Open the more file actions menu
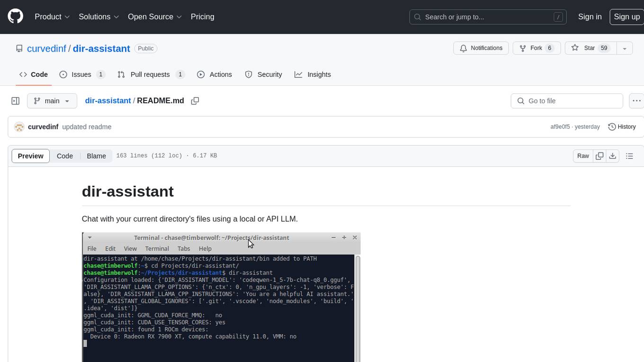Image resolution: width=644 pixels, height=362 pixels. pos(637,101)
